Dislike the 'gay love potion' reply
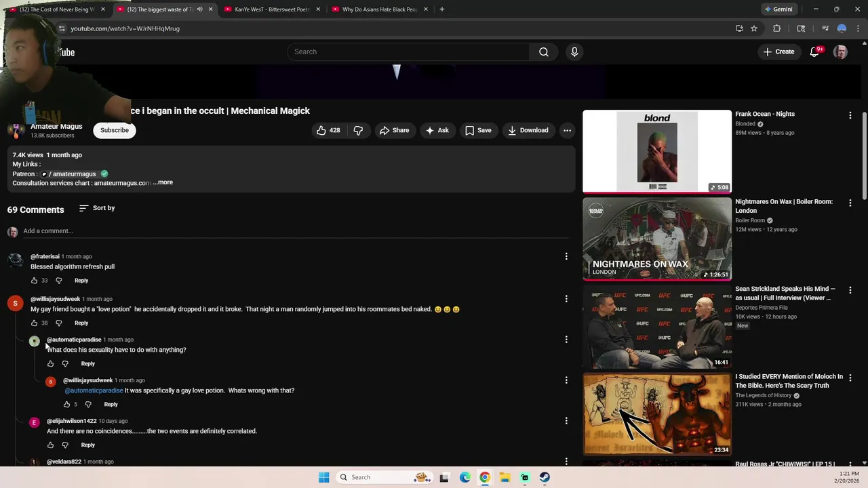This screenshot has height=488, width=868. coord(88,405)
